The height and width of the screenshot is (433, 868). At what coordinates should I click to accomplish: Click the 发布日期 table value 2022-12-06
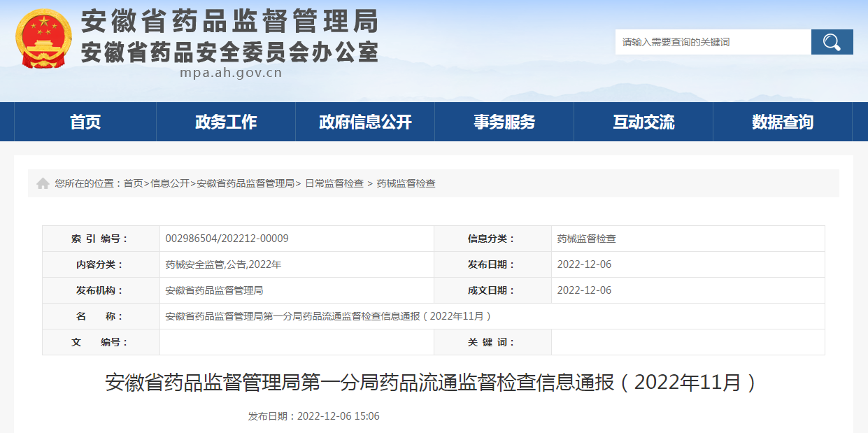584,264
